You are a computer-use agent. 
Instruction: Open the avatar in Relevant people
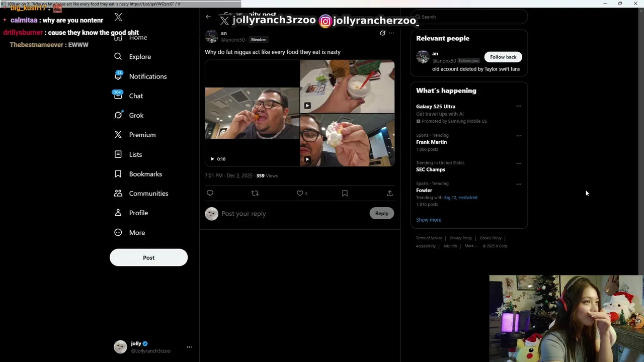click(x=423, y=57)
